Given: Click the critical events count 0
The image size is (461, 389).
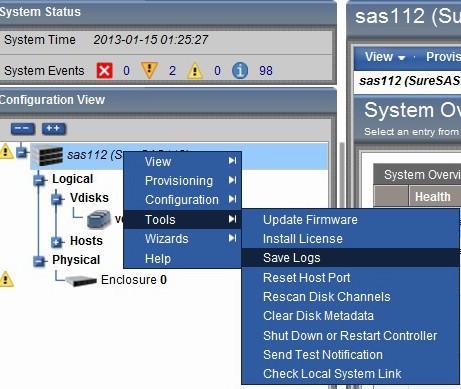Looking at the screenshot, I should click(x=126, y=71).
